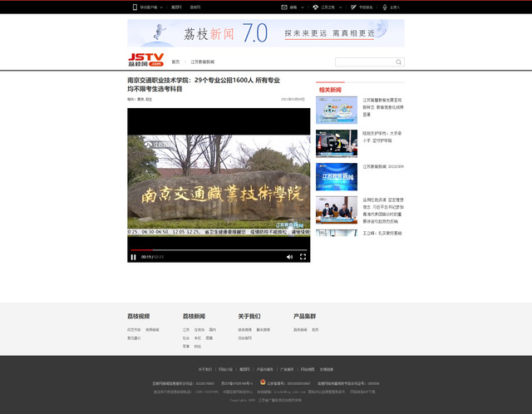
Task: Expand the mobile client dropdown
Action: [x=161, y=7]
